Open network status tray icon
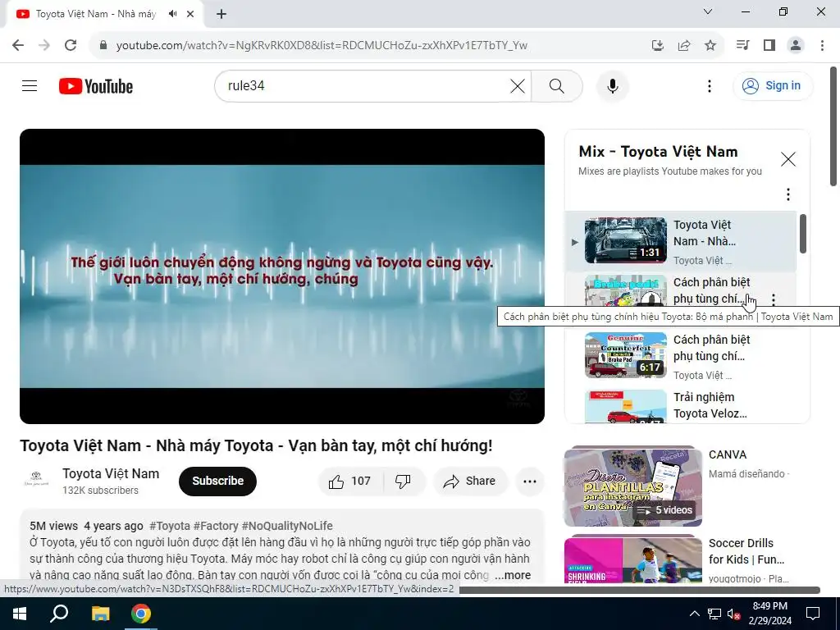Screen dimensions: 840x630 (714, 614)
